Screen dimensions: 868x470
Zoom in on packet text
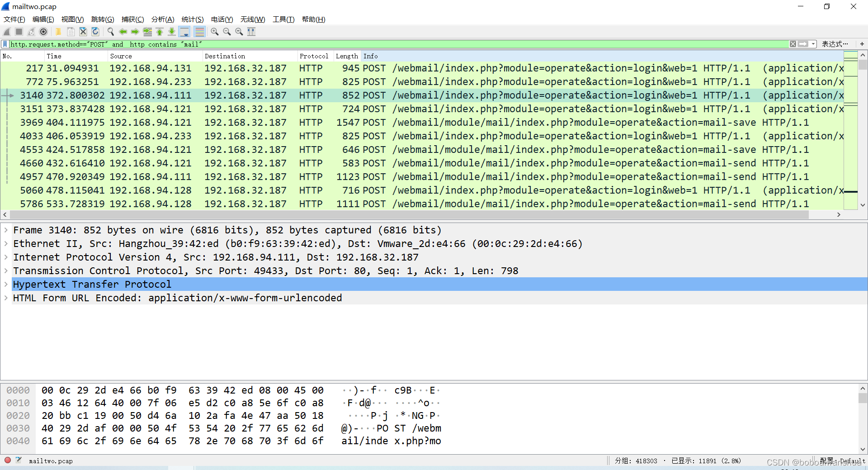(x=215, y=32)
